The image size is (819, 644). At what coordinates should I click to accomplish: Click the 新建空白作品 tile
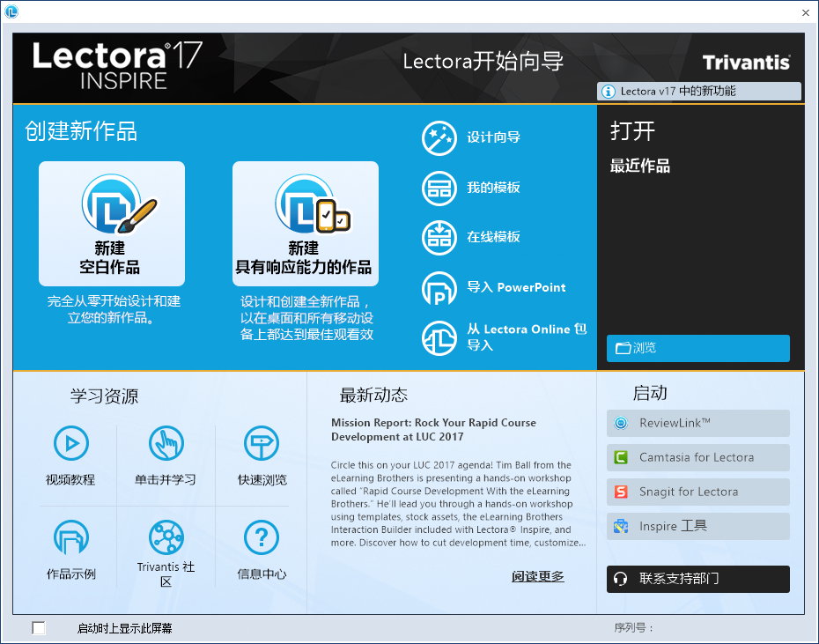pyautogui.click(x=112, y=223)
